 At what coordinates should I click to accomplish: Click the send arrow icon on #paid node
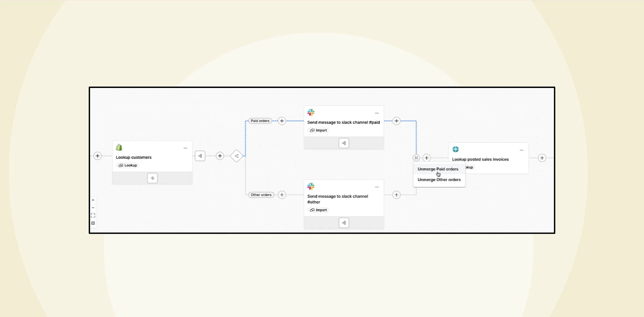click(344, 143)
